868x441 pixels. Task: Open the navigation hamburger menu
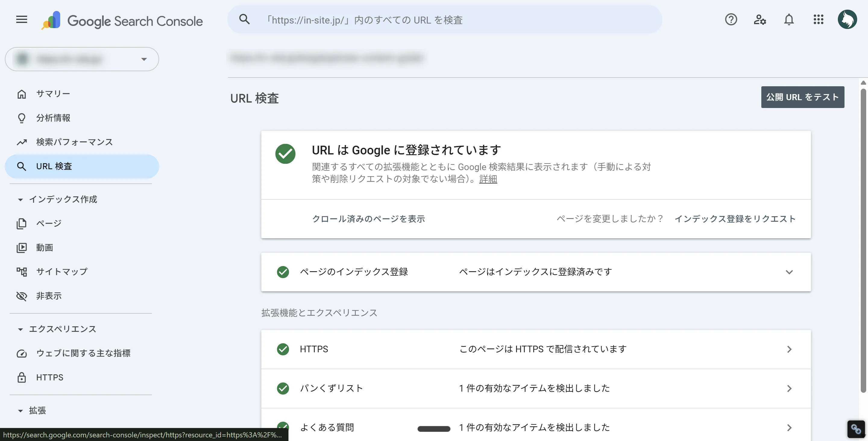[21, 19]
